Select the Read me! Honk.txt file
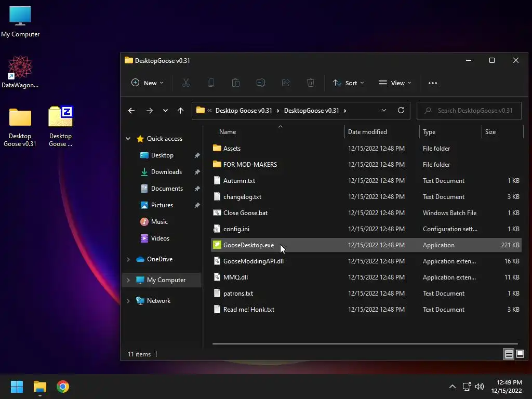The height and width of the screenshot is (399, 532). click(366, 310)
